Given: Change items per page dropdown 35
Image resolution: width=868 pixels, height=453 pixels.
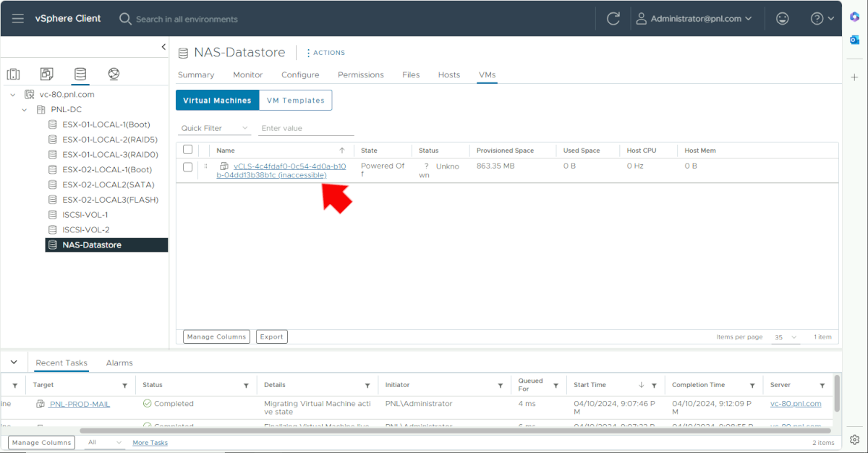Looking at the screenshot, I should pos(786,337).
